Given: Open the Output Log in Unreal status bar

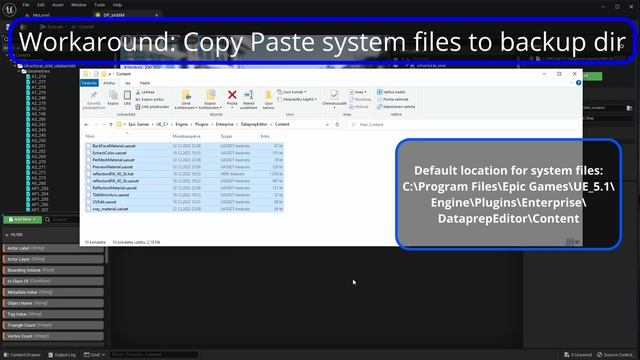Looking at the screenshot, I should [62, 355].
